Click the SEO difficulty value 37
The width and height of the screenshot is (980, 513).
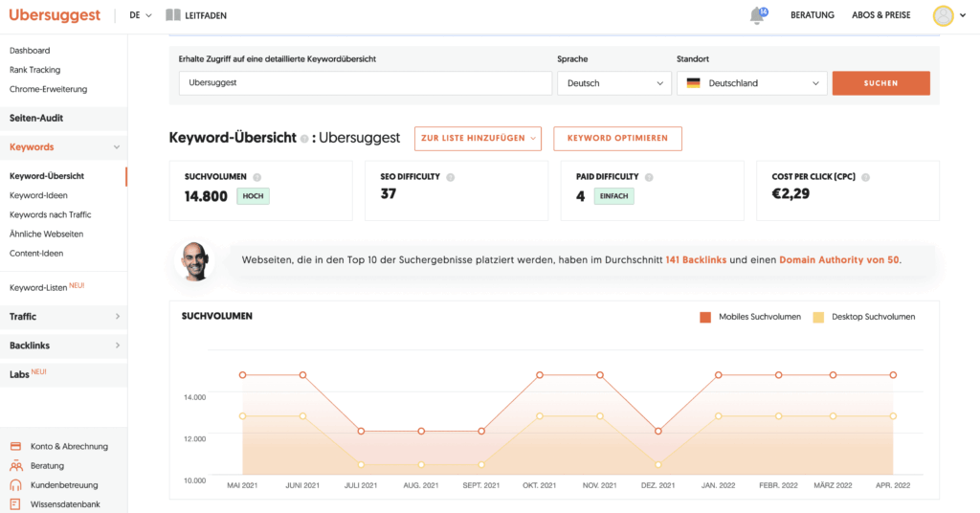(x=389, y=193)
